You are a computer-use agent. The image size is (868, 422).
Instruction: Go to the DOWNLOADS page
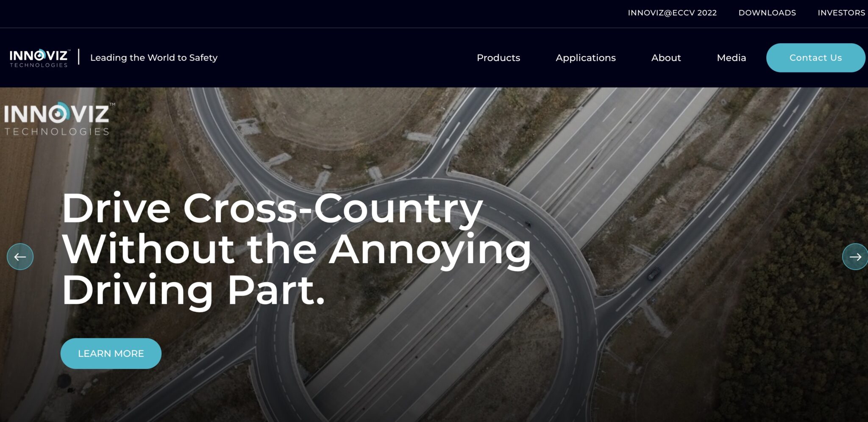pyautogui.click(x=767, y=13)
